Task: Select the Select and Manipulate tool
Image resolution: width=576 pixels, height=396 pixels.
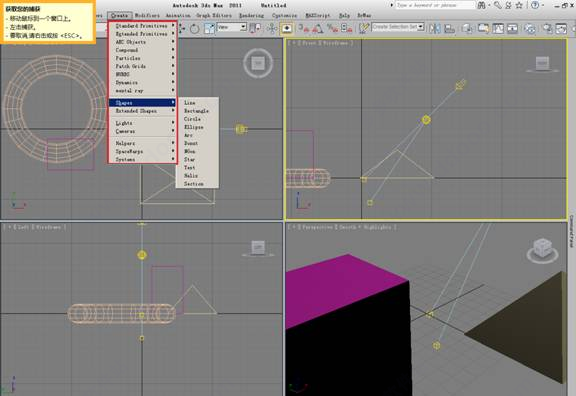Action: [272, 28]
